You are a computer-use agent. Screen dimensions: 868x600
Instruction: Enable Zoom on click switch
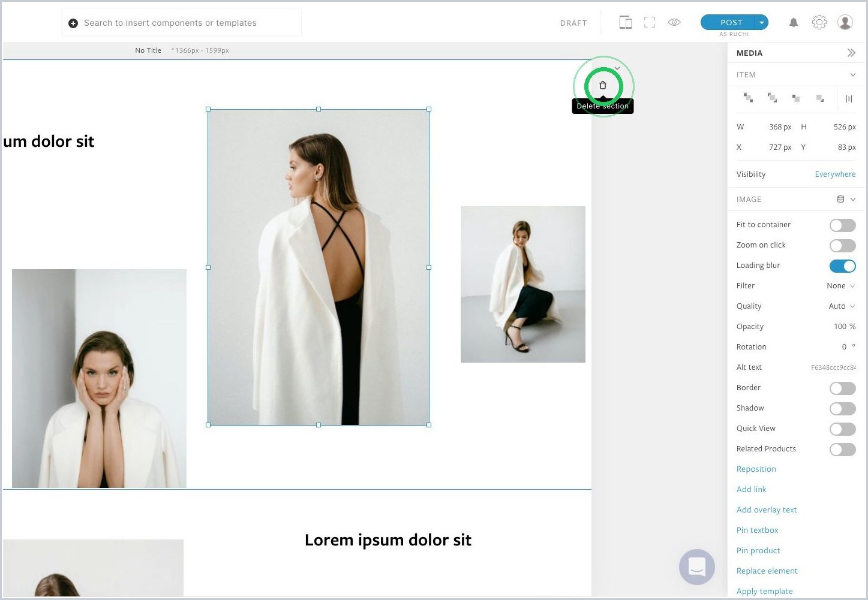(843, 246)
